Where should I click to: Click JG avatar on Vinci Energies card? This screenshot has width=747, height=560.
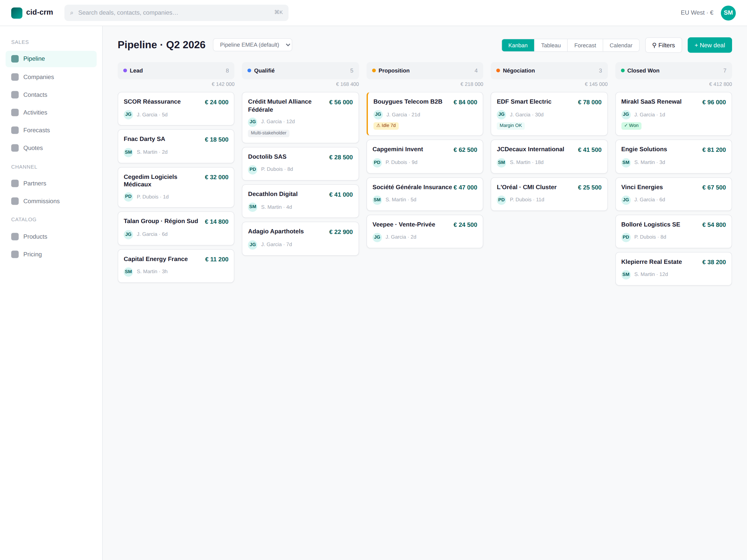pyautogui.click(x=626, y=200)
